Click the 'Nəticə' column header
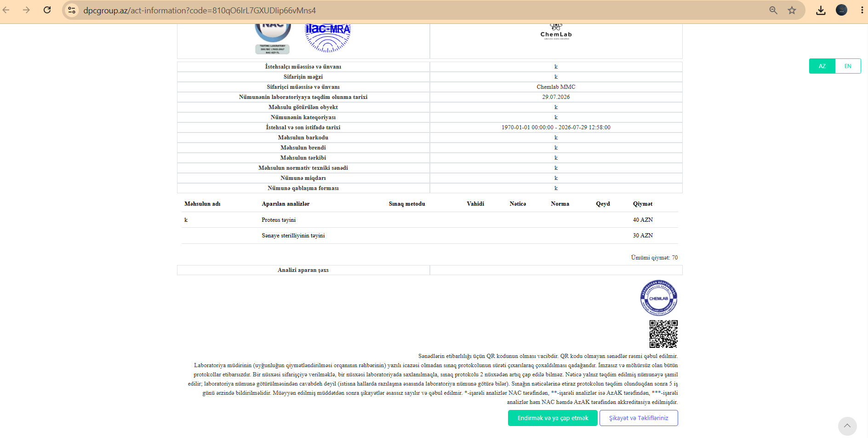868x438 pixels. point(518,204)
